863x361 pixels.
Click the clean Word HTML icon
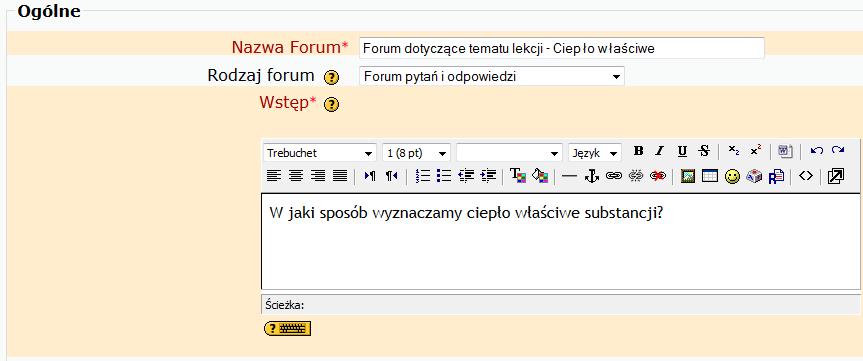click(x=785, y=151)
